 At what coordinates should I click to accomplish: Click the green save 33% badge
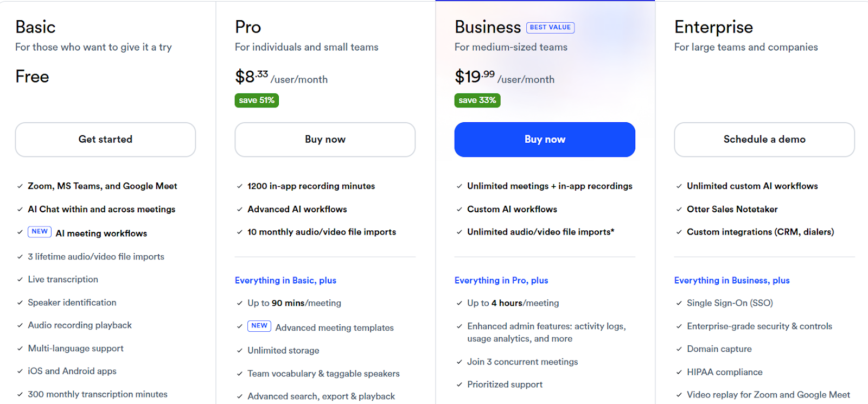click(477, 100)
